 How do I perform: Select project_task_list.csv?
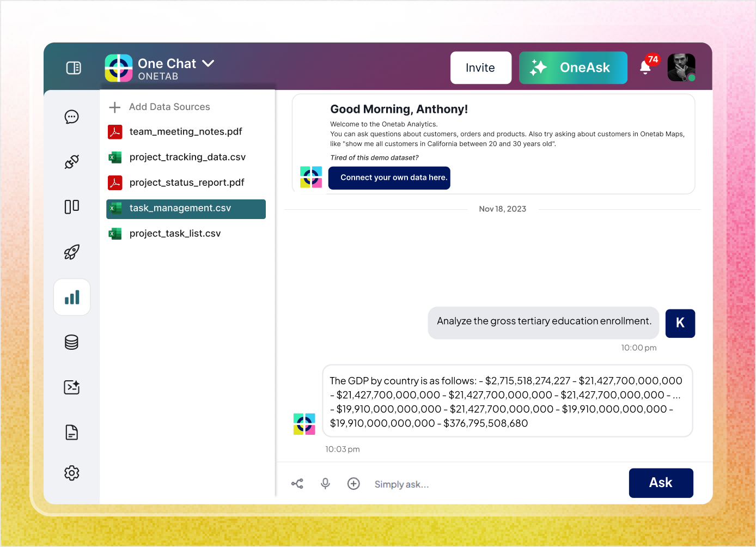pyautogui.click(x=186, y=234)
